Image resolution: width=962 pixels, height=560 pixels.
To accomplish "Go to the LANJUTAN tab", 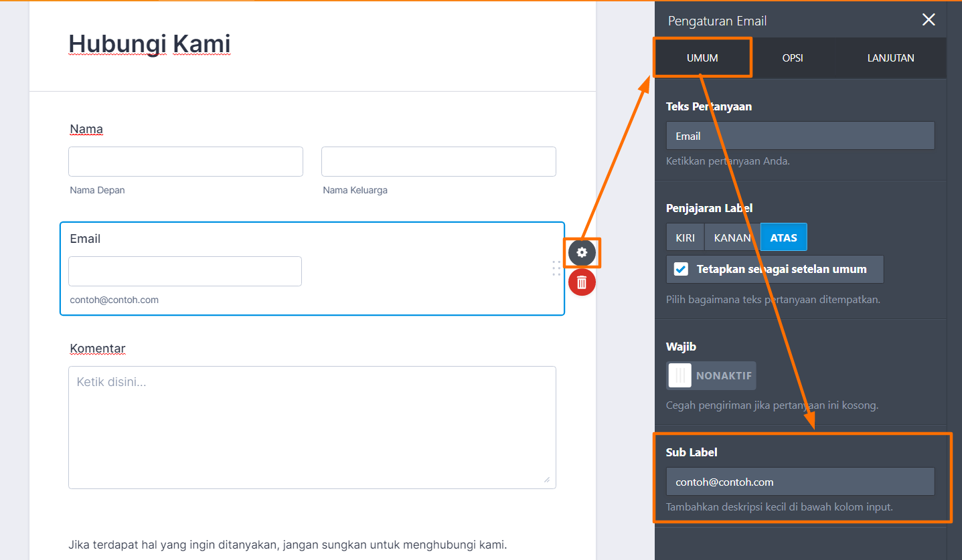I will point(890,58).
